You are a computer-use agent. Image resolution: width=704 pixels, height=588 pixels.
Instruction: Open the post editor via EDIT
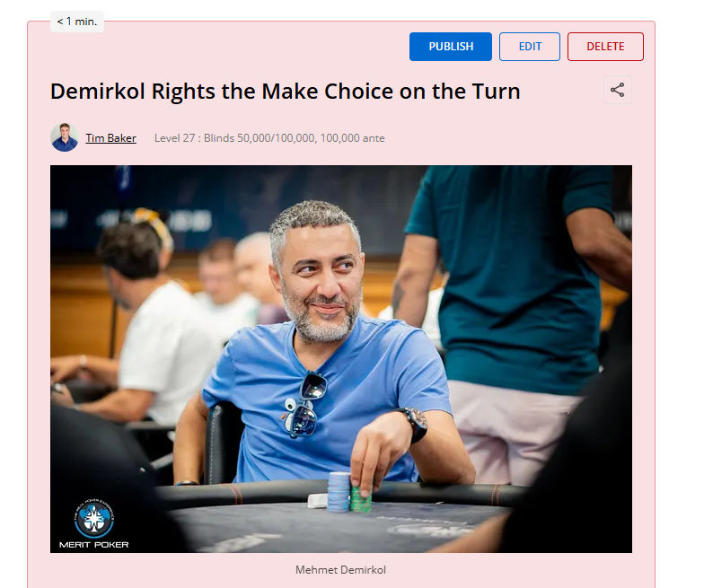(530, 47)
